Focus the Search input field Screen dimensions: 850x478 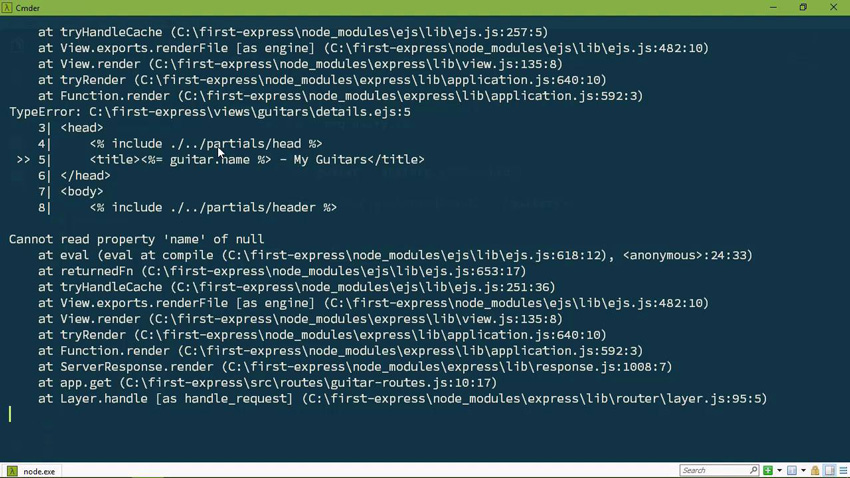click(x=718, y=470)
